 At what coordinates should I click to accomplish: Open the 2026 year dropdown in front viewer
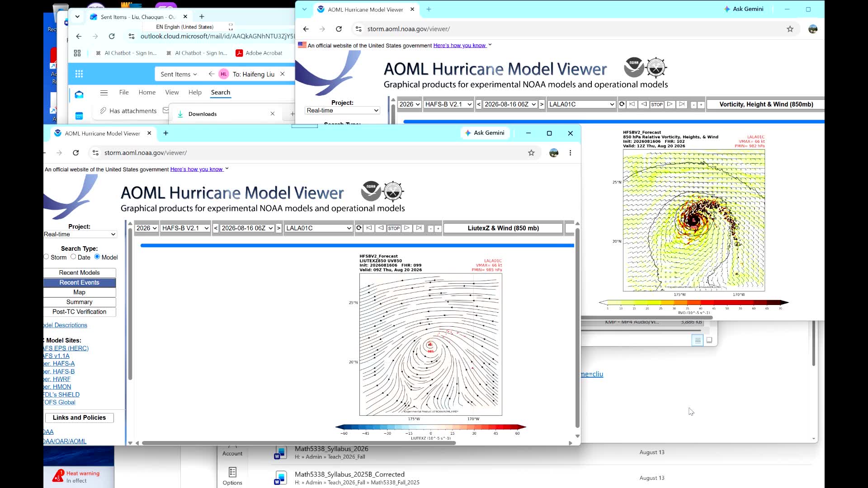pyautogui.click(x=146, y=228)
